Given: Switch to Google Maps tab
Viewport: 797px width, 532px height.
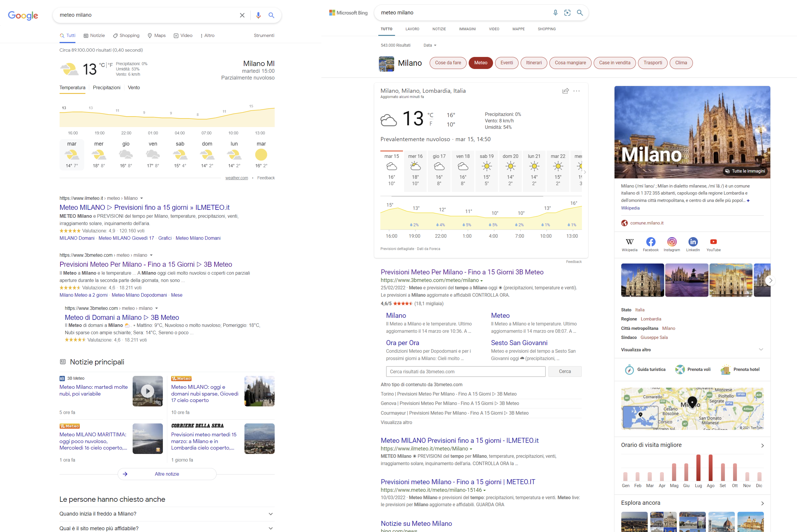Looking at the screenshot, I should pyautogui.click(x=157, y=35).
